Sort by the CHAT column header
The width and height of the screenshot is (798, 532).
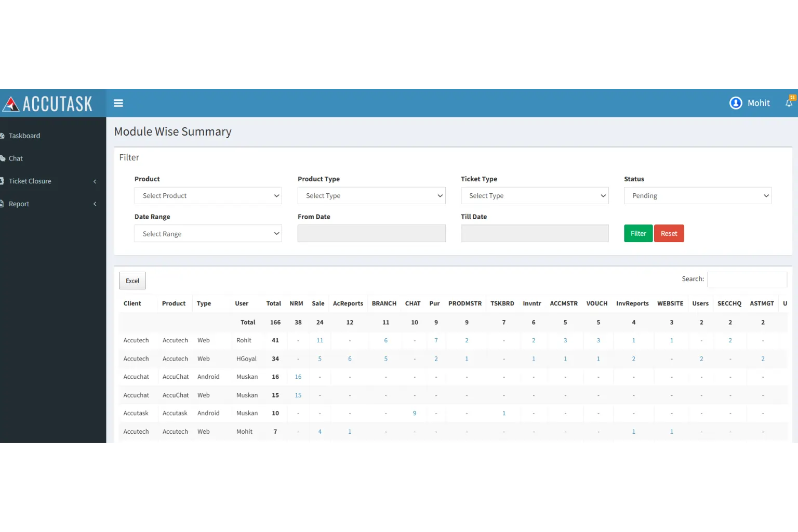point(413,303)
